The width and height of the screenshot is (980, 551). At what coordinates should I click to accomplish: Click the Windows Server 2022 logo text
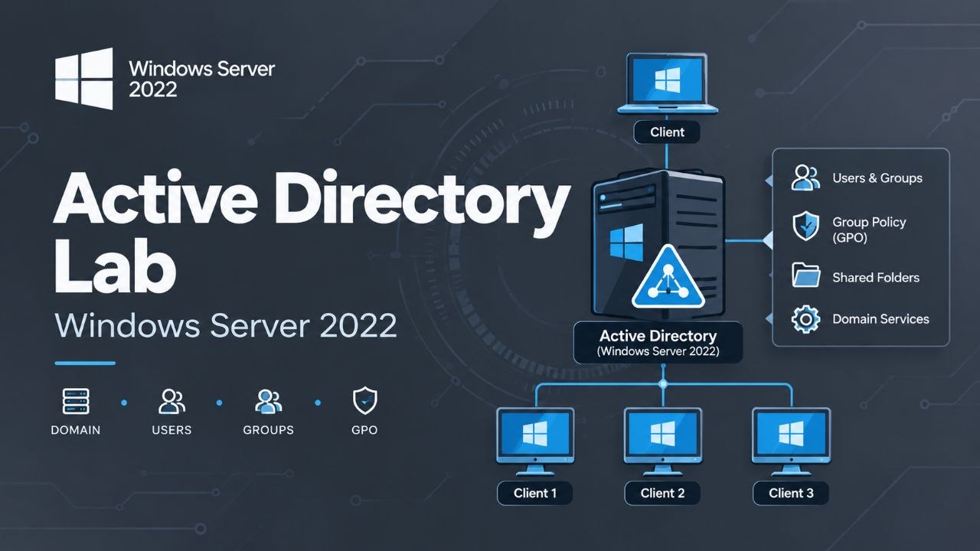pyautogui.click(x=201, y=79)
